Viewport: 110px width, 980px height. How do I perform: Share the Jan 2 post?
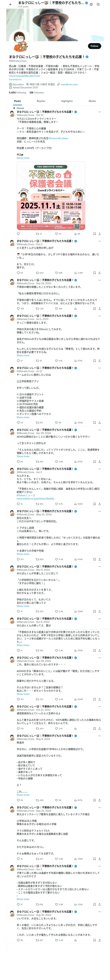click(x=99, y=504)
